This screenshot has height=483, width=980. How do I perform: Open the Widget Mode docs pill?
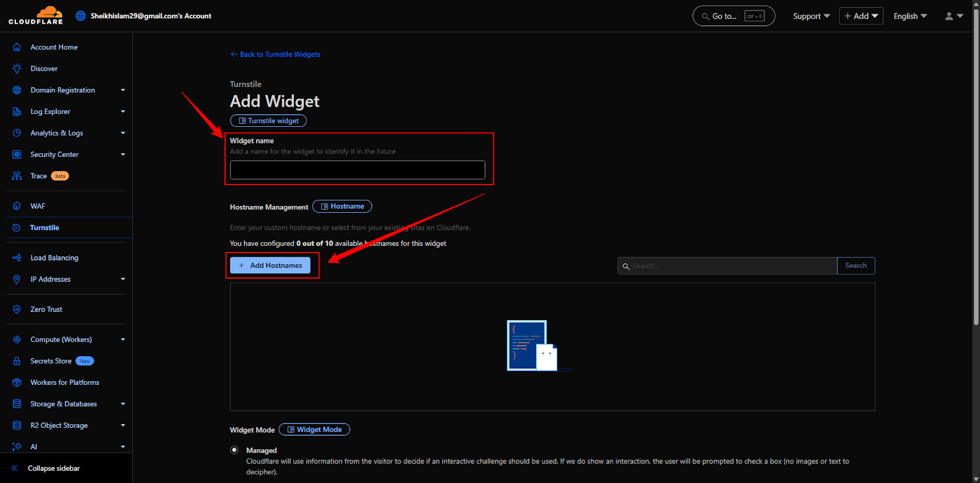point(314,430)
